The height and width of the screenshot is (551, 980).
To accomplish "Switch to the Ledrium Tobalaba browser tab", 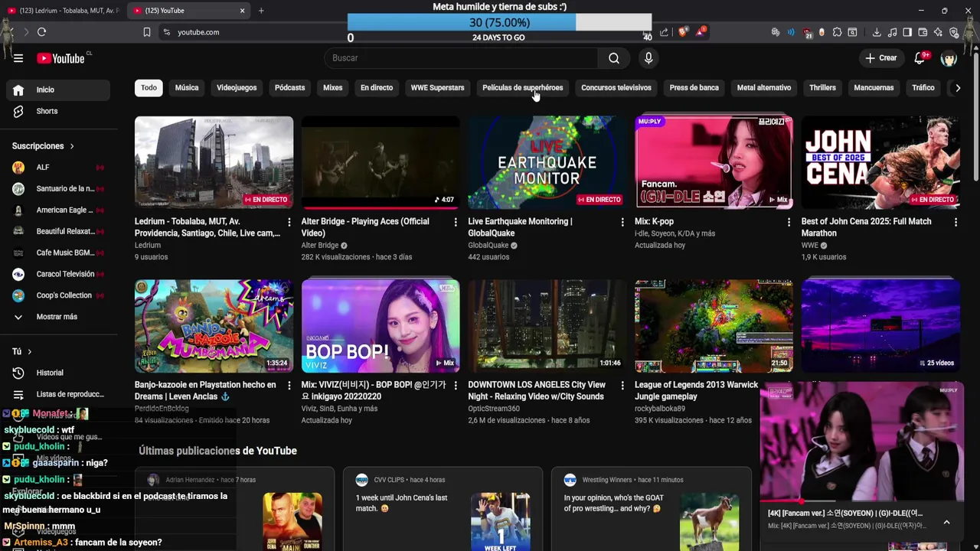I will 63,11.
